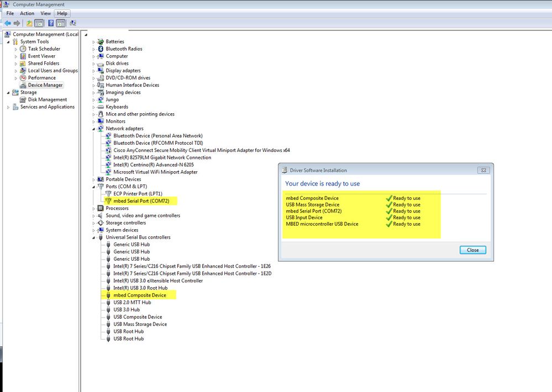Click the Cisco AnyConnect adapter icon
The image size is (552, 392).
[108, 150]
